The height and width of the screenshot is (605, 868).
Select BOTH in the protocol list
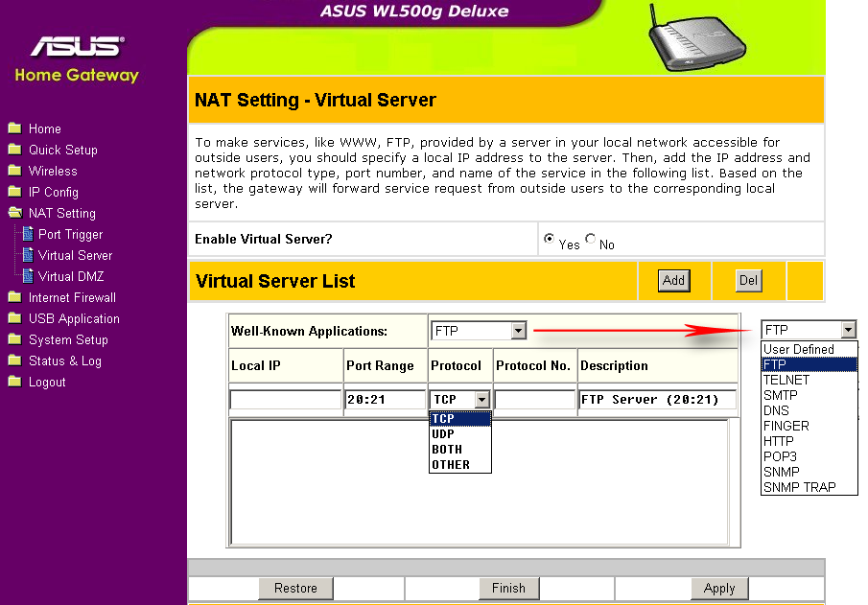[x=460, y=450]
